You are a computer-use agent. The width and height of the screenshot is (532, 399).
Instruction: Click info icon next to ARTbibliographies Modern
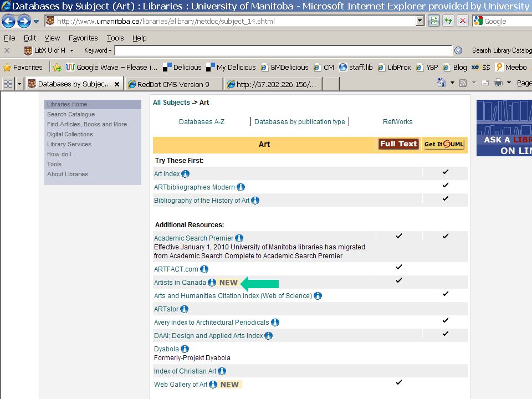coord(241,187)
